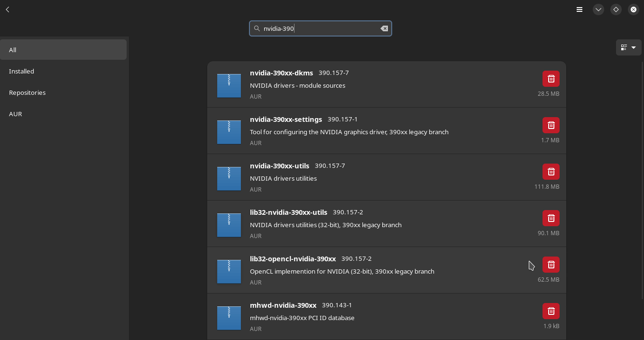
Task: Open mhwd-nvidia-390xx package name
Action: [x=283, y=305]
